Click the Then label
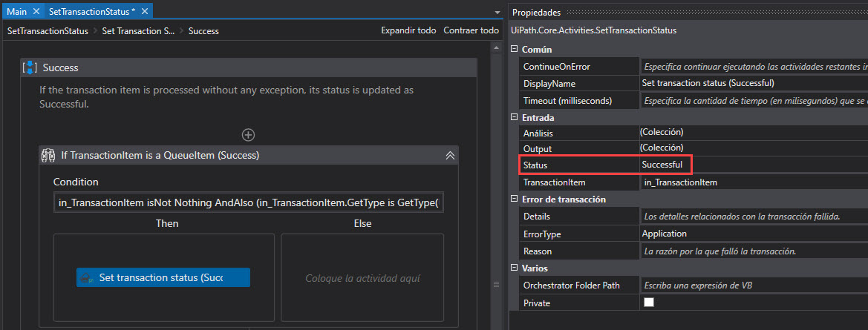 tap(167, 224)
